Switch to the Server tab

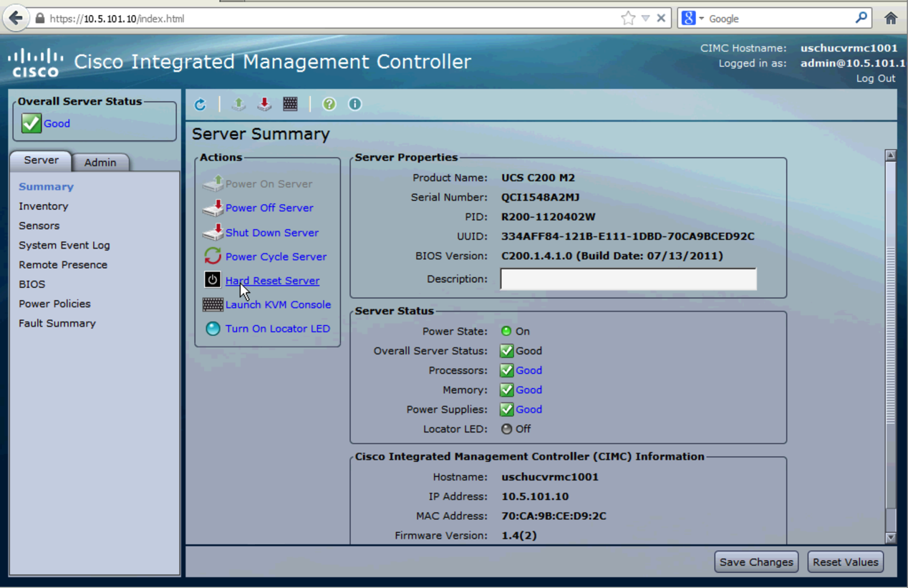[x=42, y=160]
